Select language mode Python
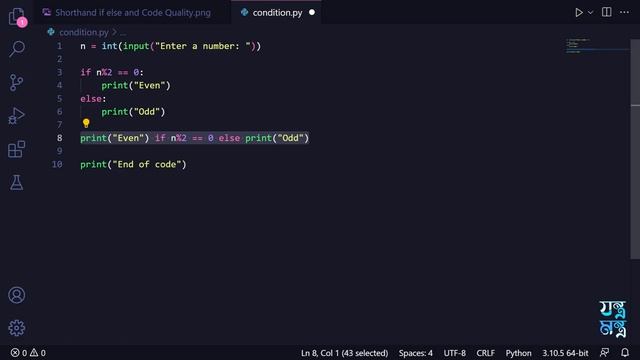Screen dimensions: 640x360 518,353
